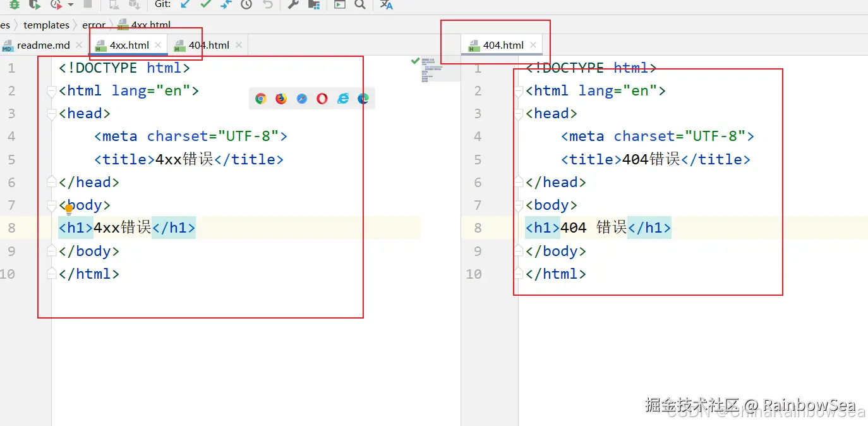Click the error breadcrumb folder
Screen dimensions: 868x426
coord(93,25)
